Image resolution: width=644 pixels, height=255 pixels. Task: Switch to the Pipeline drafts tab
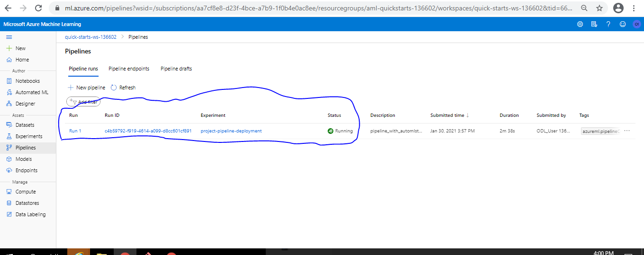coord(176,69)
